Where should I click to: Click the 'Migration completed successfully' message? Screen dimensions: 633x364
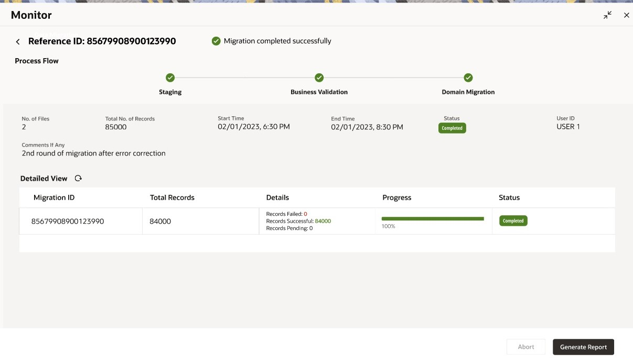tap(277, 41)
